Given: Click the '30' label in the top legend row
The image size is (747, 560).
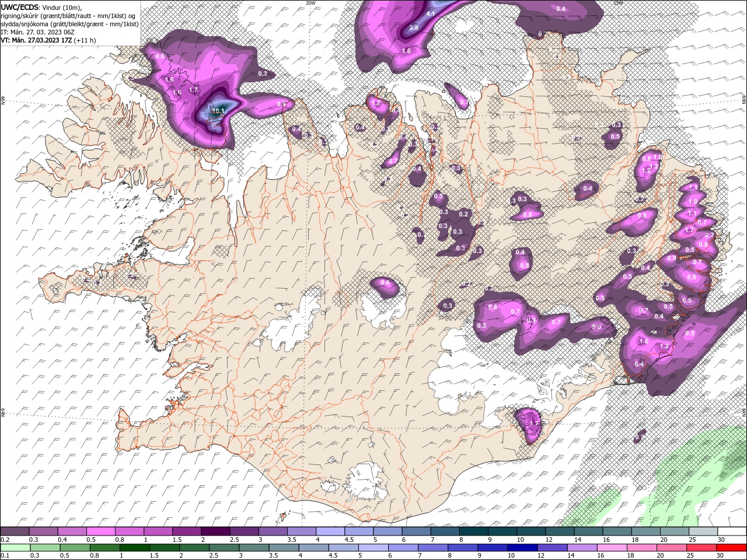Looking at the screenshot, I should (x=721, y=540).
